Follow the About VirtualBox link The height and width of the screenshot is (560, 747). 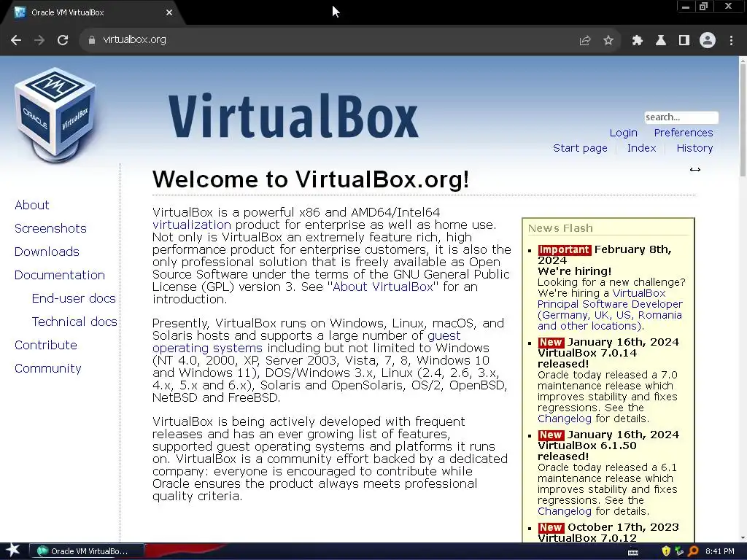pyautogui.click(x=382, y=287)
